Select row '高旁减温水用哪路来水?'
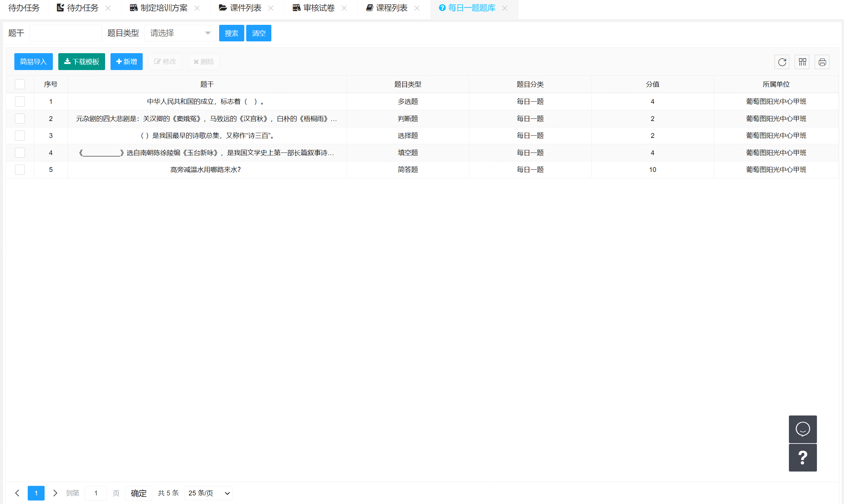Image resolution: width=844 pixels, height=504 pixels. pos(422,169)
